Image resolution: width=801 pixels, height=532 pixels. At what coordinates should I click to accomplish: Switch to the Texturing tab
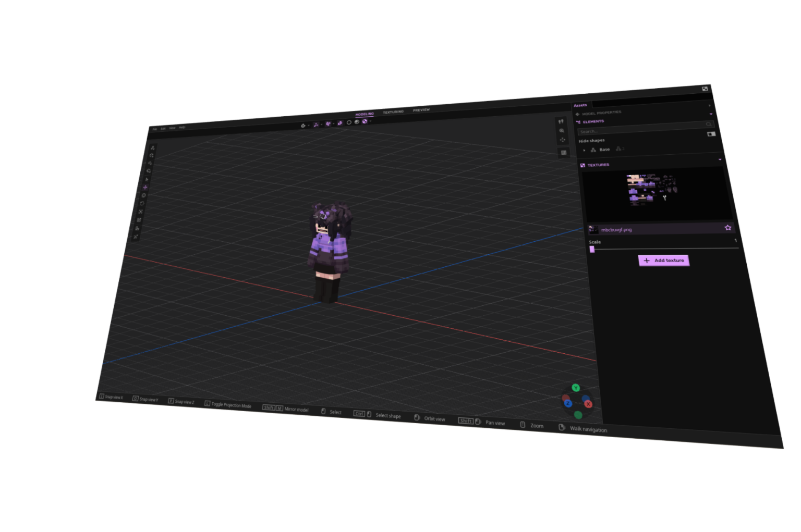[393, 112]
